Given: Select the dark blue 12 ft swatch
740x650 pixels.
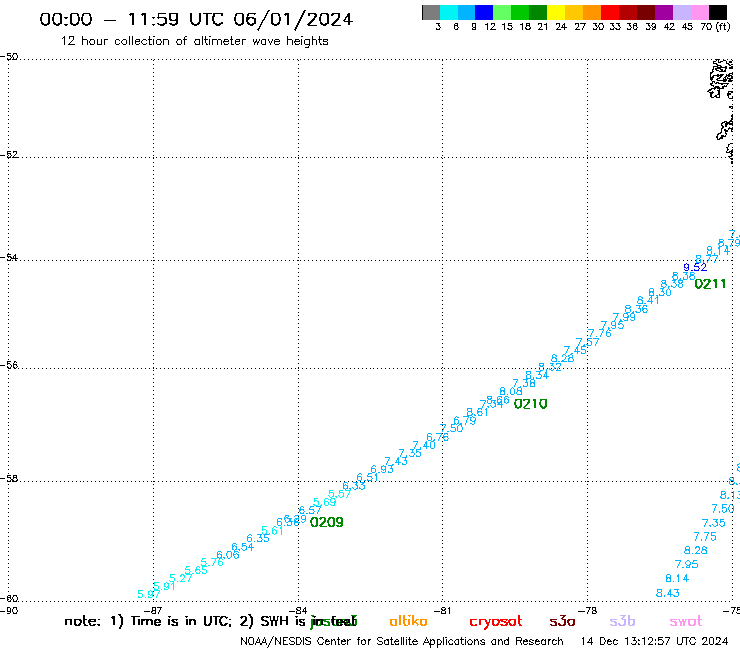Looking at the screenshot, I should 484,12.
